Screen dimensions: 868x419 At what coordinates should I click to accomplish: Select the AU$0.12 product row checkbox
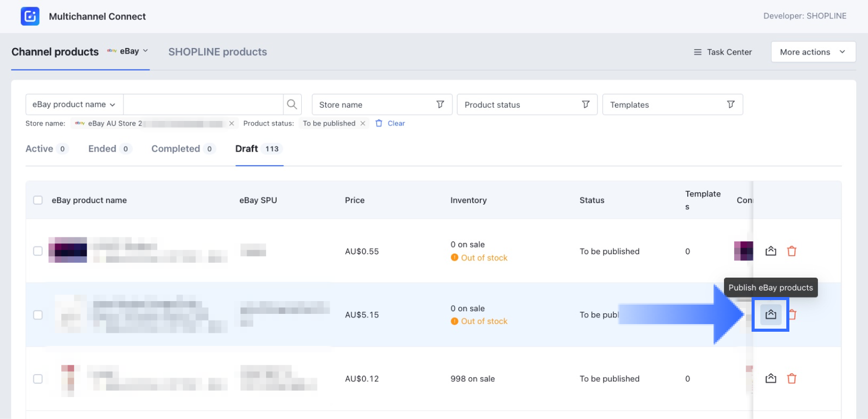tap(38, 379)
